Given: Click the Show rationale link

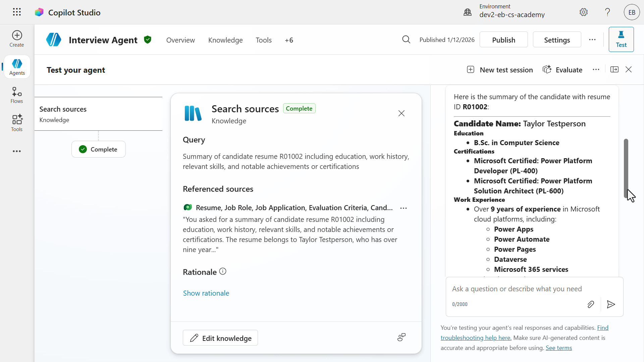Looking at the screenshot, I should 206,293.
